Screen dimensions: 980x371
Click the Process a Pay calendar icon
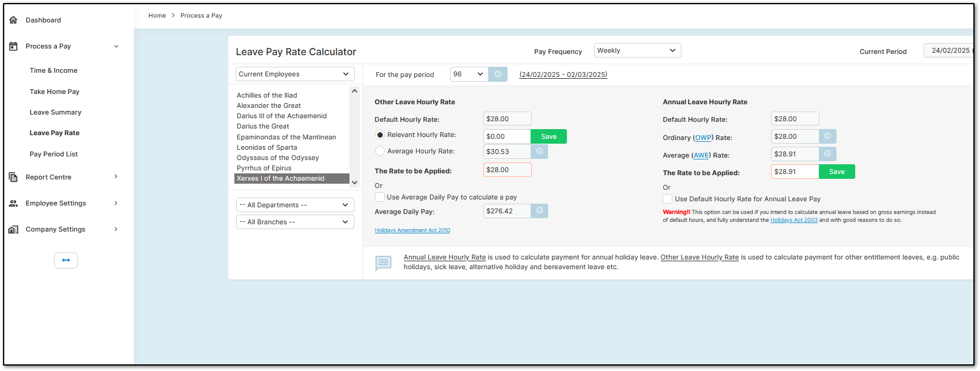point(13,46)
